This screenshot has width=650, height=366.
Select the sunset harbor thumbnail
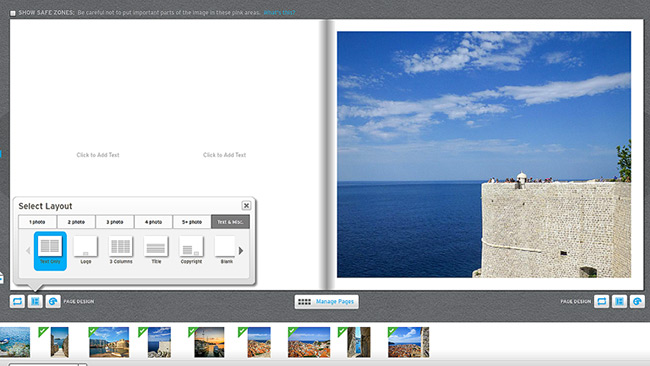point(209,342)
